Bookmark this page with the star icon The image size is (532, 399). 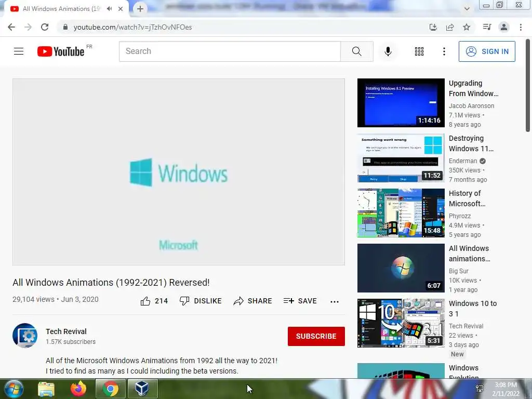(x=467, y=27)
